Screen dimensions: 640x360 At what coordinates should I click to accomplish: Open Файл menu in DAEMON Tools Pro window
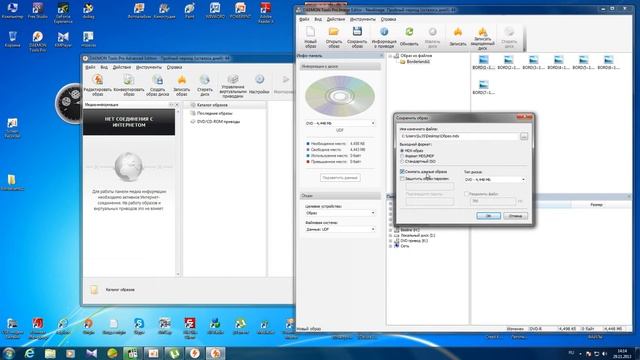(x=91, y=67)
